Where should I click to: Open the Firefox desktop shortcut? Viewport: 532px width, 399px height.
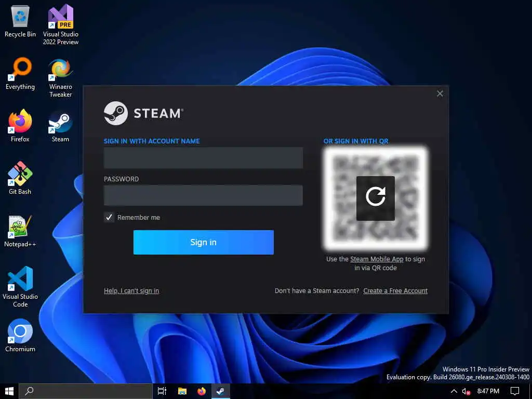[20, 126]
